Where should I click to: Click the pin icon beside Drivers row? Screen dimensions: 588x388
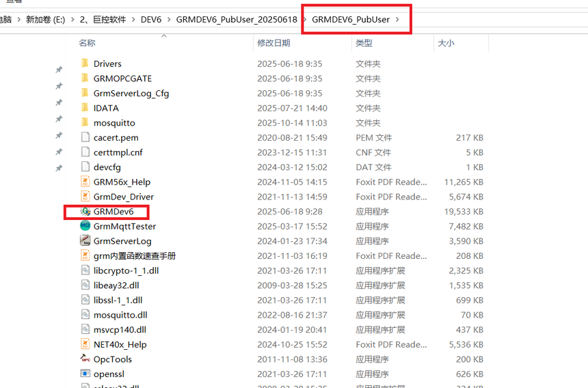59,70
